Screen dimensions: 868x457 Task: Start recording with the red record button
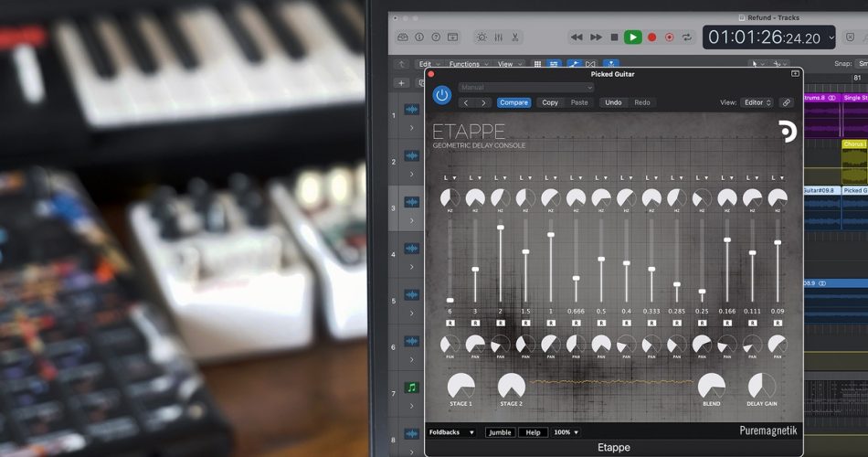click(651, 37)
